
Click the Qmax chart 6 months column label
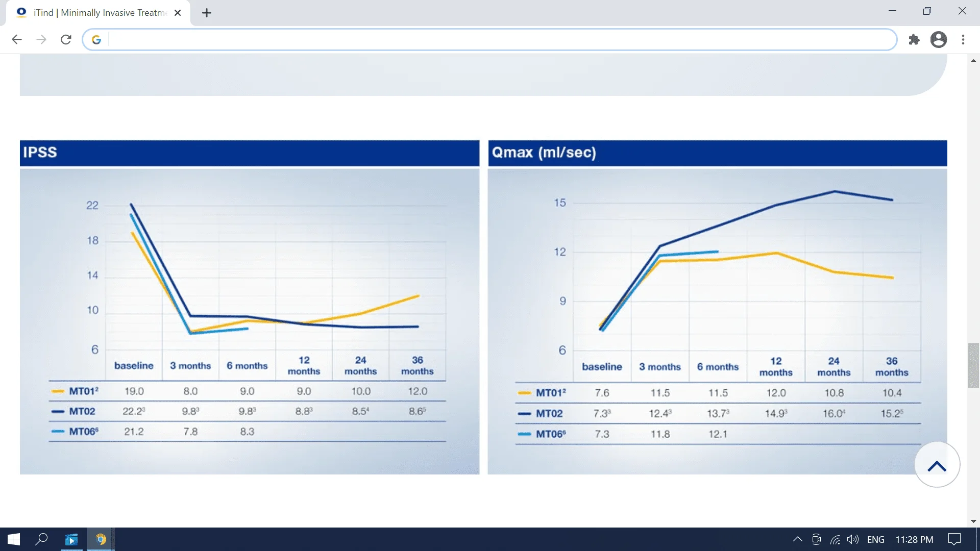[x=718, y=367]
